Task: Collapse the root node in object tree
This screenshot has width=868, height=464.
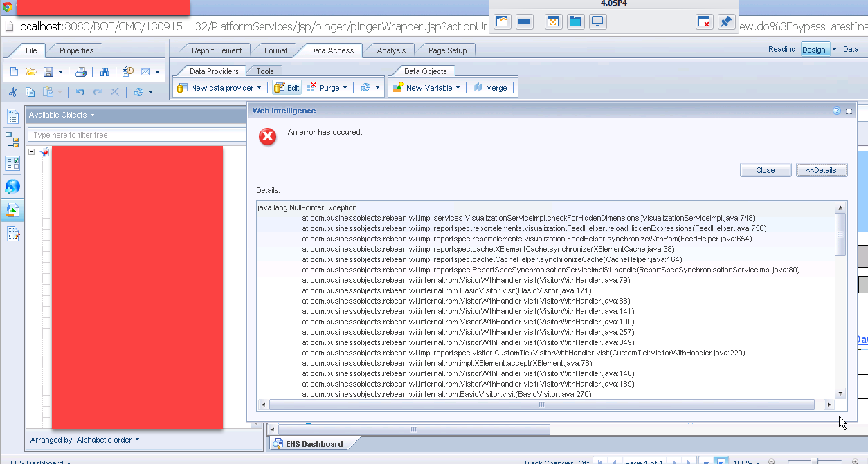Action: pyautogui.click(x=32, y=151)
